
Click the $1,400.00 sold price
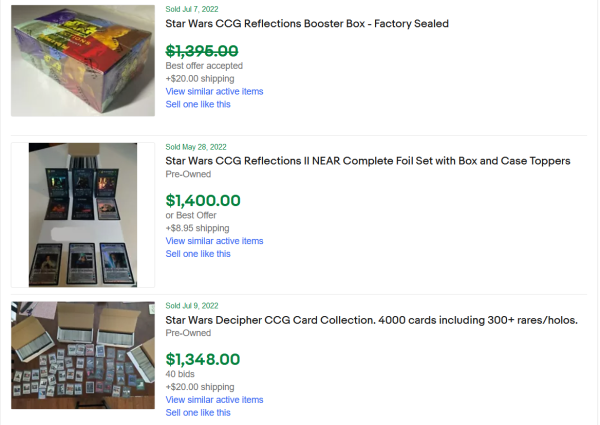click(x=203, y=200)
